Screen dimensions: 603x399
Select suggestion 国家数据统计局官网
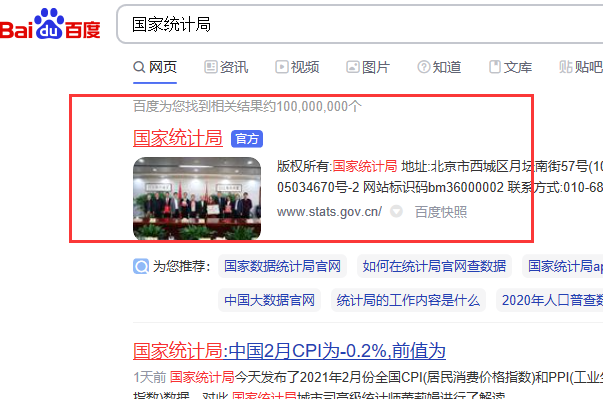click(282, 266)
